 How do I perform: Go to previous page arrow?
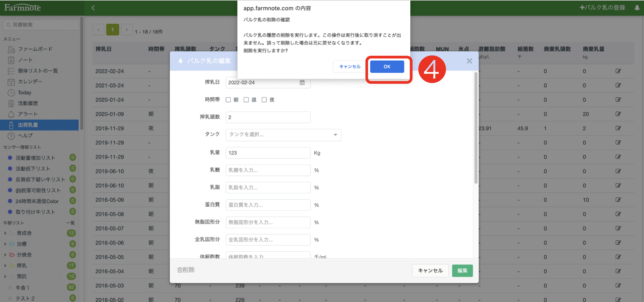[99, 30]
